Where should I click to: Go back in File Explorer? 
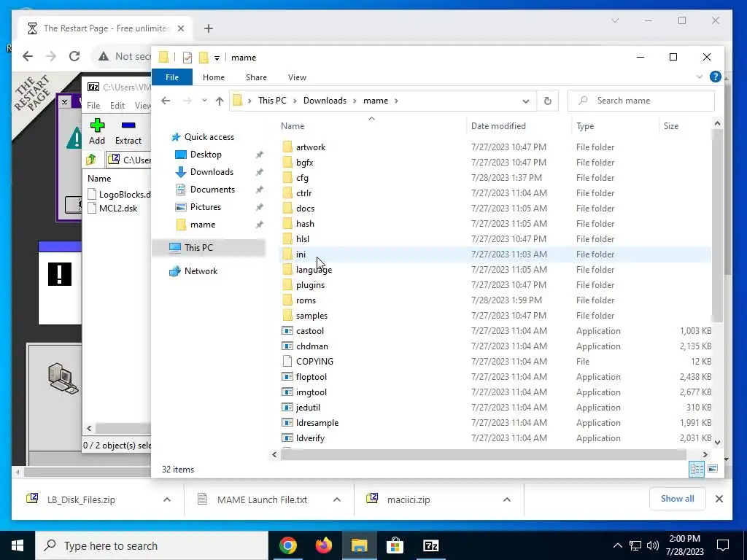click(166, 101)
